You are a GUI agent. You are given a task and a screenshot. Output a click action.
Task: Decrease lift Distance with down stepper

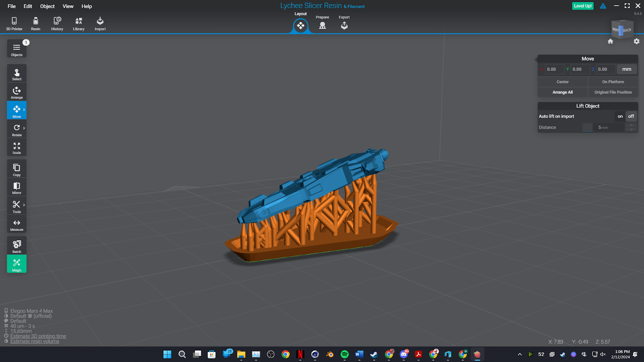click(631, 130)
